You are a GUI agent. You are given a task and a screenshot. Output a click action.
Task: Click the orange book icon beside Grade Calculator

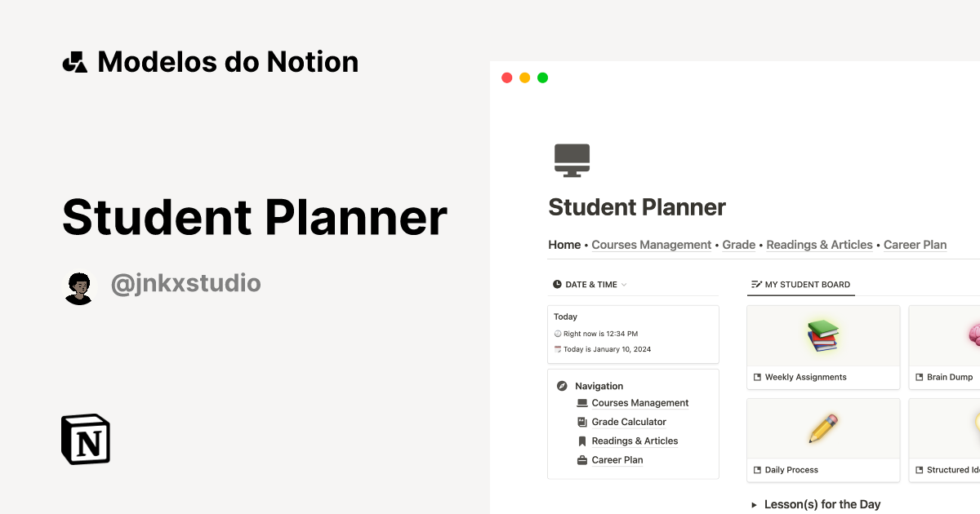pos(582,422)
